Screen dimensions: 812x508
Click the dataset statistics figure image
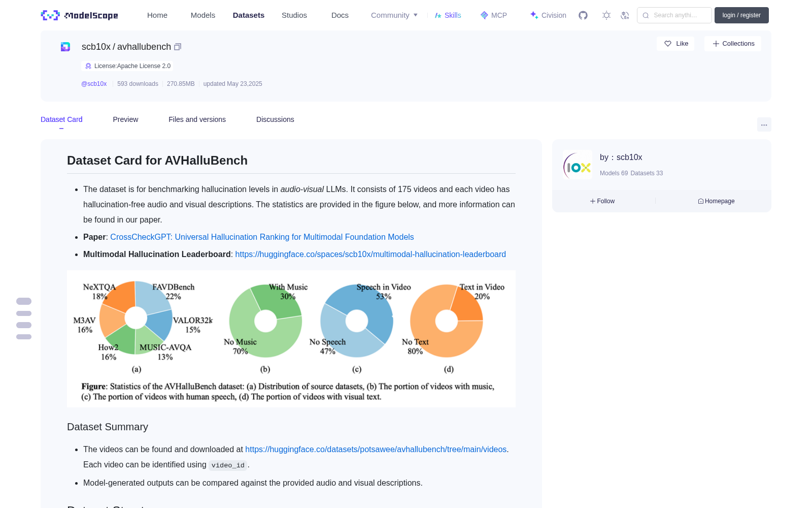pos(291,339)
